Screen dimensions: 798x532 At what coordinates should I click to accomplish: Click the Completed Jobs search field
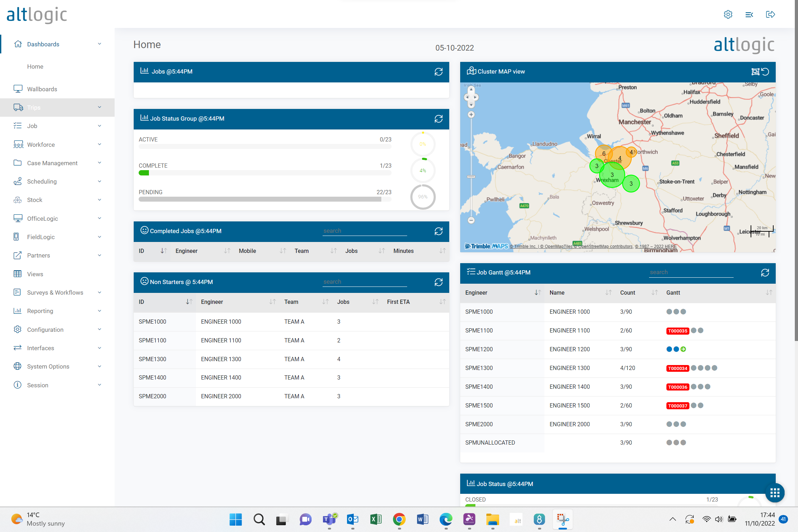364,231
